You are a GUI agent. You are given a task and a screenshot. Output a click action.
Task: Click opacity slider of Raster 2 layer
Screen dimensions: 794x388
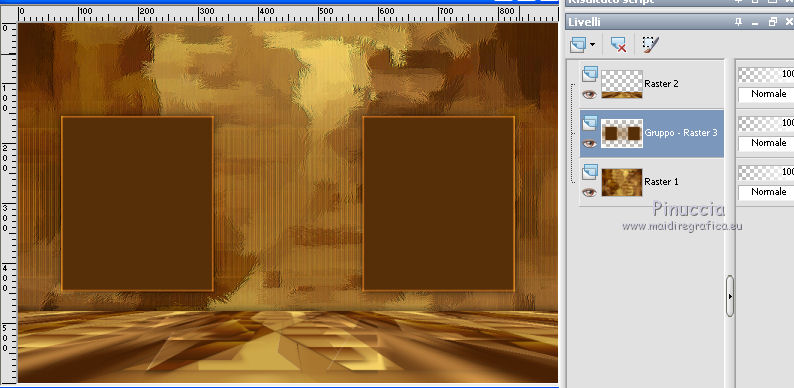766,74
